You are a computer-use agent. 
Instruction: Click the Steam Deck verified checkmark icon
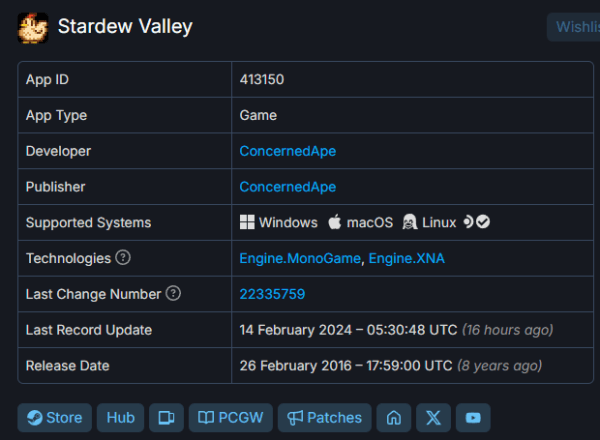tap(483, 222)
